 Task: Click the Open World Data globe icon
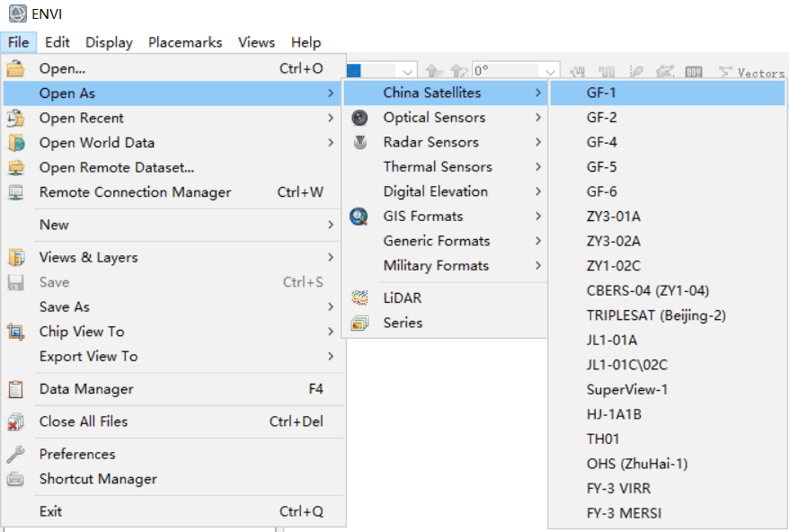point(15,143)
